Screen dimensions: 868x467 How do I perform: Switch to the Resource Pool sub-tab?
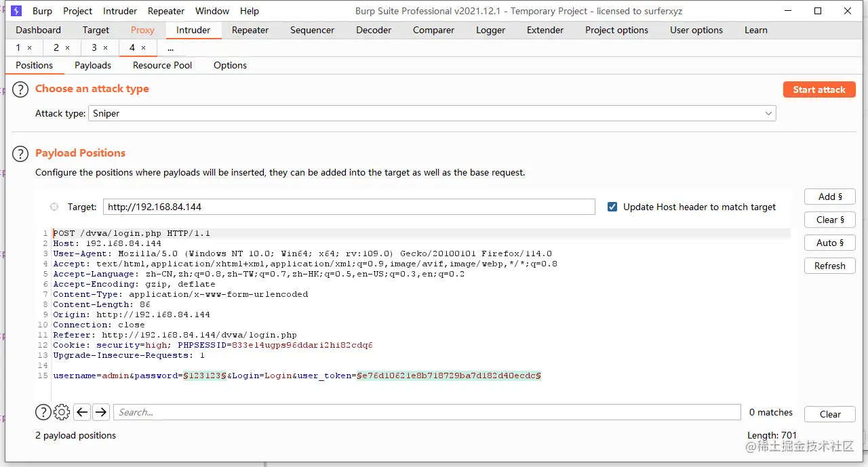pos(163,65)
